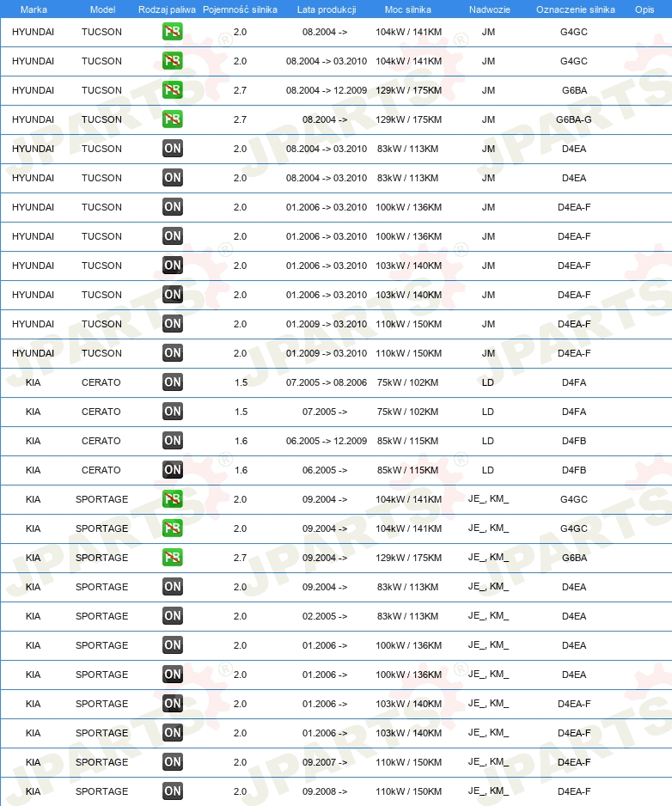Screen dimensions: 672x806
Task: Click the ON diesel icon in the SPORTAGE 09.2007 row
Action: tap(172, 762)
